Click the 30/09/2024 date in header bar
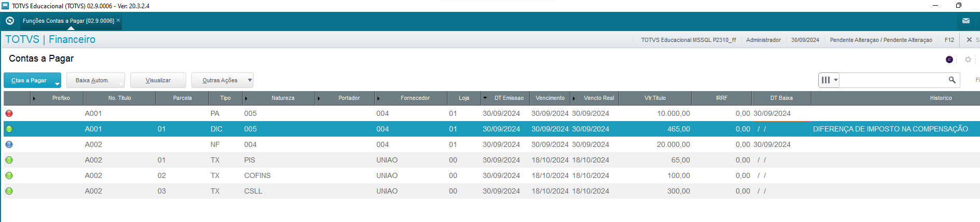 point(805,40)
